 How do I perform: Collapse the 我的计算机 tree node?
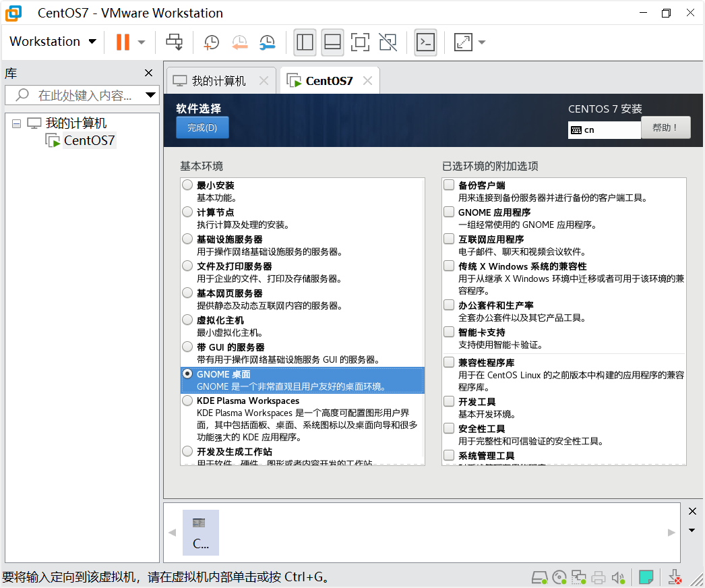pyautogui.click(x=17, y=123)
